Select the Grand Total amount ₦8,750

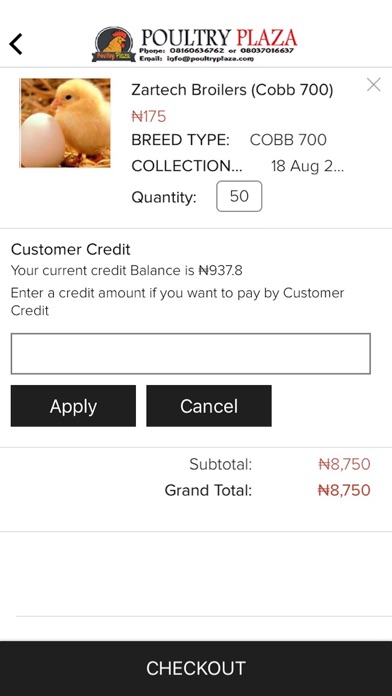click(344, 490)
